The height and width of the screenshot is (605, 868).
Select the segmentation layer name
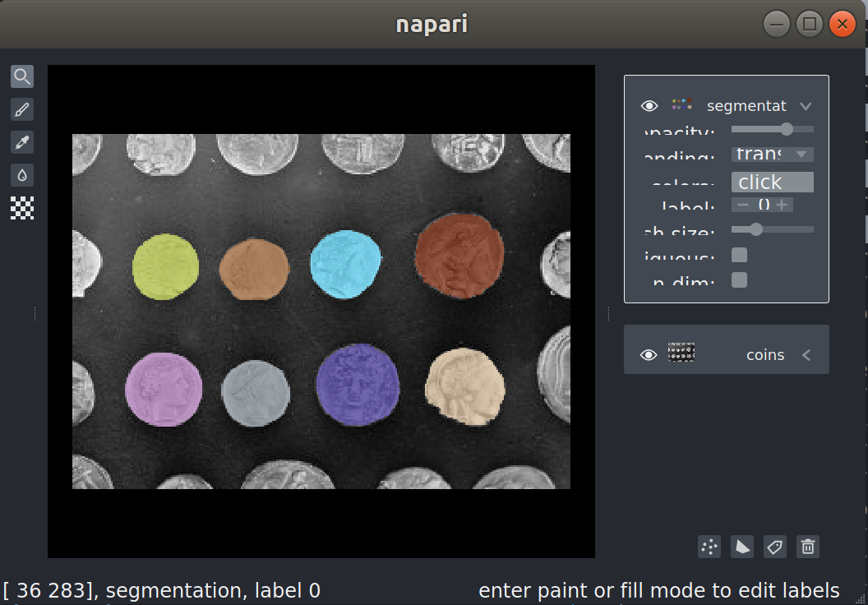coord(746,106)
